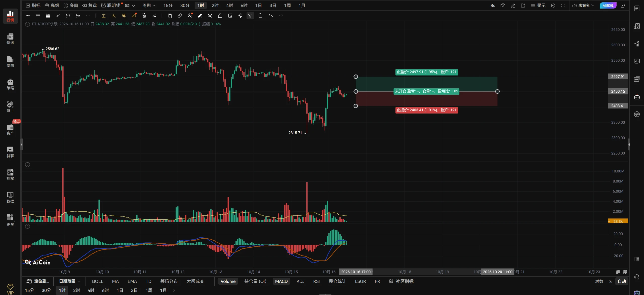
Task: Open the 指标 indicators button
Action: tap(33, 6)
